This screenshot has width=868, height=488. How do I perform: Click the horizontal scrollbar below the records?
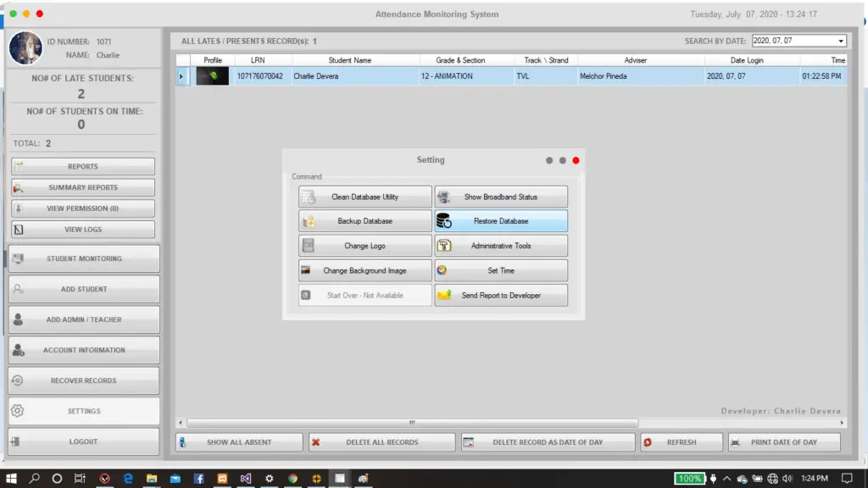(411, 421)
